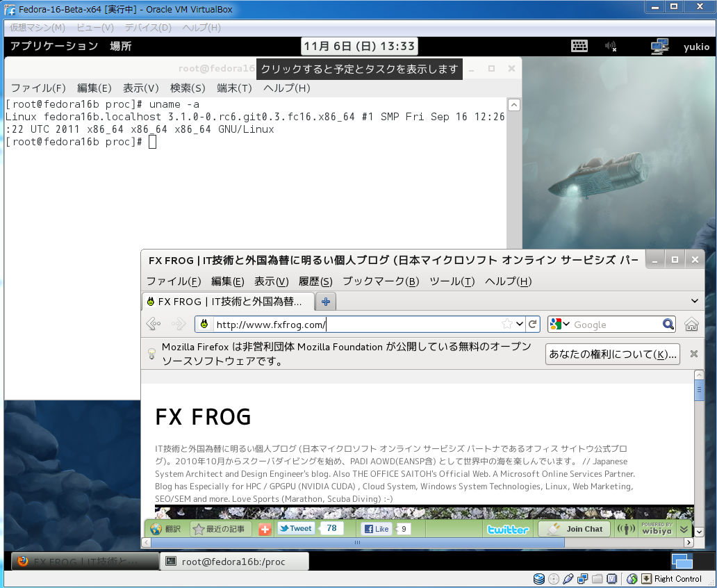Open the list all tabs dropdown

[x=694, y=301]
